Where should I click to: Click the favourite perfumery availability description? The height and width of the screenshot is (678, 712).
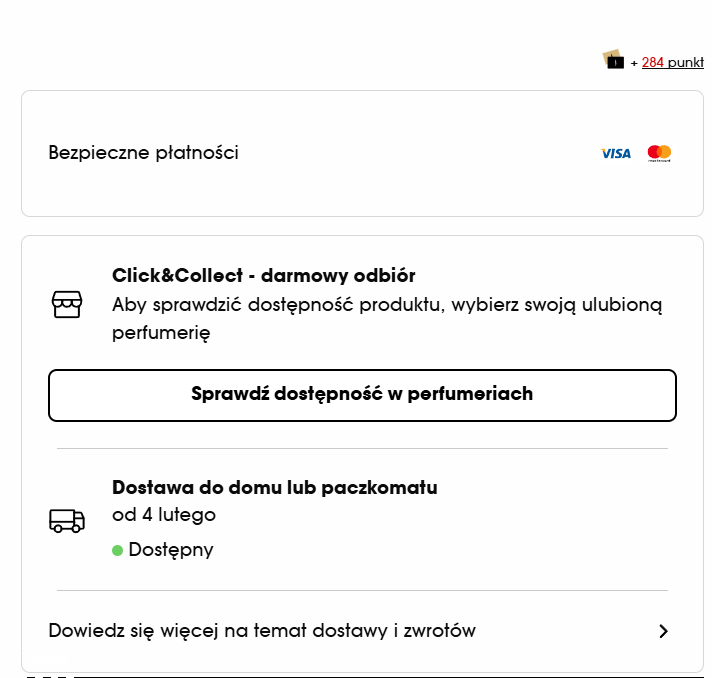[x=386, y=318]
